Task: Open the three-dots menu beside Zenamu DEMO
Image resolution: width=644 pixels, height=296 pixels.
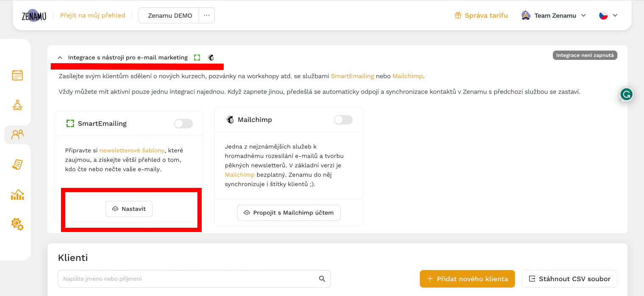Action: coord(207,15)
